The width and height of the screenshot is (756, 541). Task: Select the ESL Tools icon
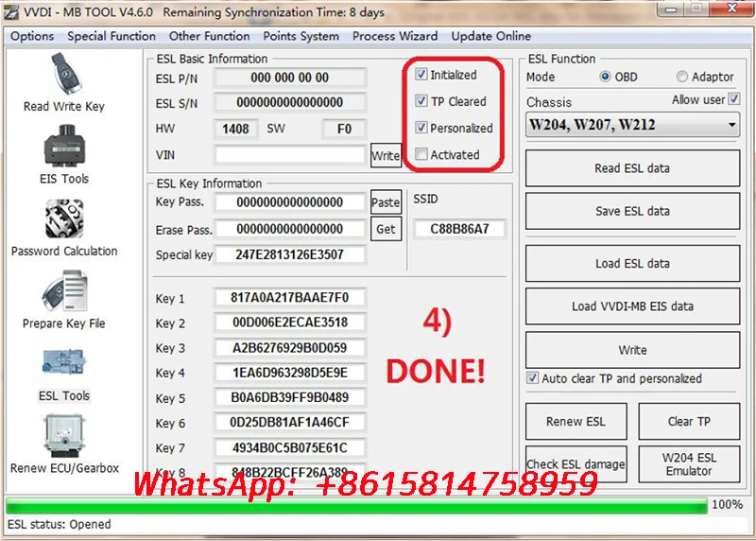[x=64, y=362]
